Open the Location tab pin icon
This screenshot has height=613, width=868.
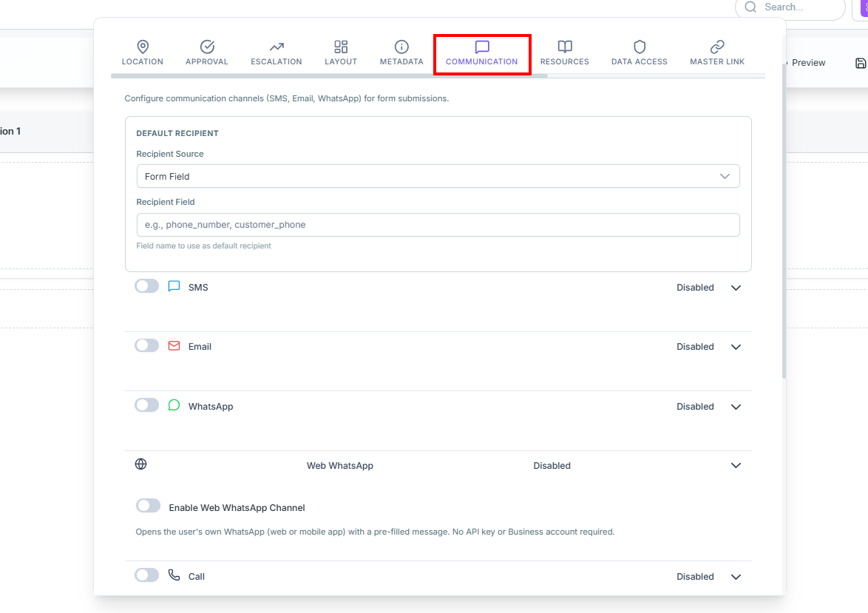pos(142,47)
